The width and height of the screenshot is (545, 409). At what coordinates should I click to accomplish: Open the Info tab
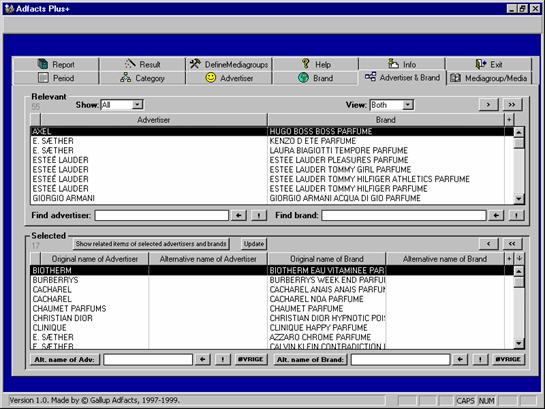pyautogui.click(x=402, y=64)
